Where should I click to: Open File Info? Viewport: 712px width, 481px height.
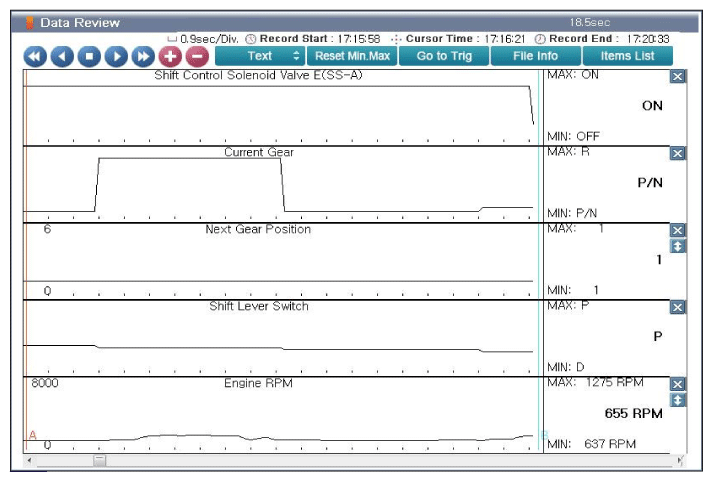536,56
